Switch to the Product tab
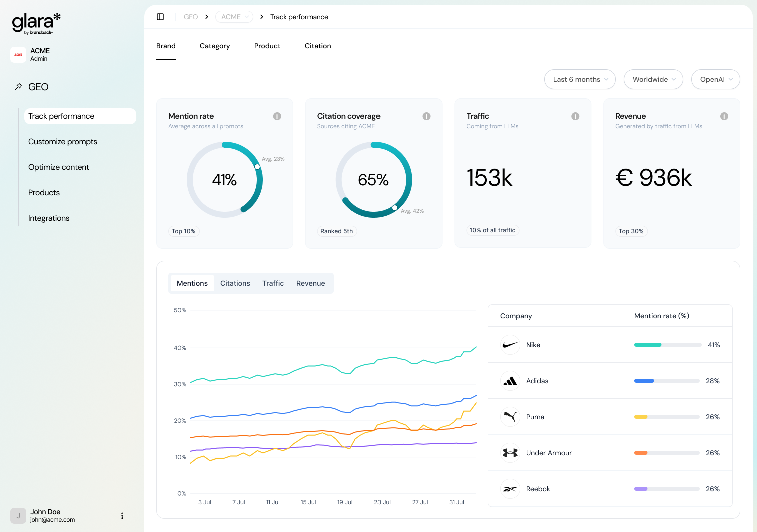Screen dimensions: 757x532 tap(267, 46)
